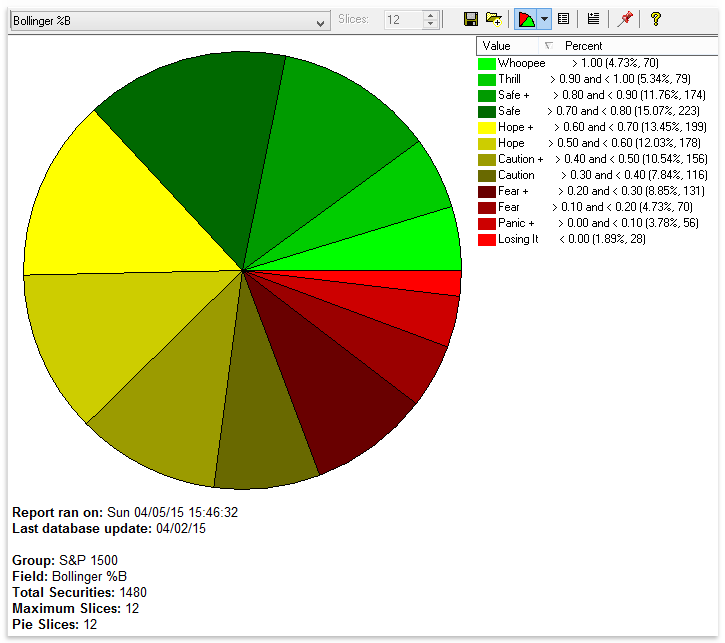The height and width of the screenshot is (643, 725).
Task: Select the 'Fear +' legend label
Action: pyautogui.click(x=513, y=191)
